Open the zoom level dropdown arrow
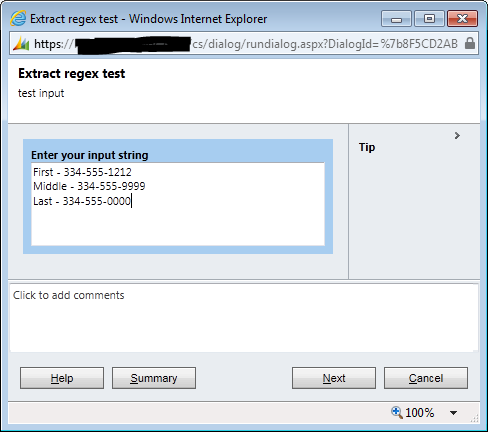The height and width of the screenshot is (432, 488). click(x=453, y=413)
